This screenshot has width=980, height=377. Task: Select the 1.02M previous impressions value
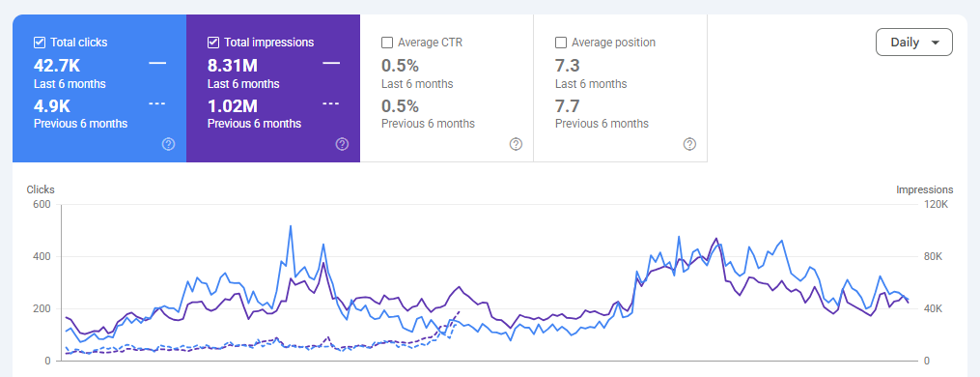tap(233, 105)
